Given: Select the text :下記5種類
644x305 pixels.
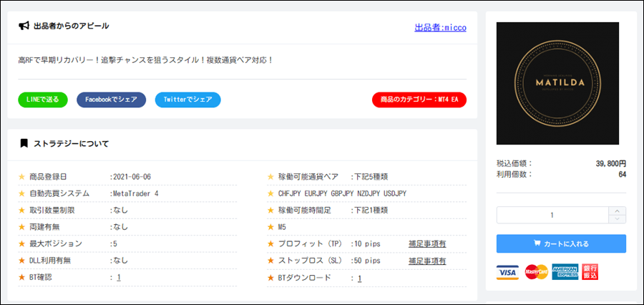Looking at the screenshot, I should coord(369,177).
